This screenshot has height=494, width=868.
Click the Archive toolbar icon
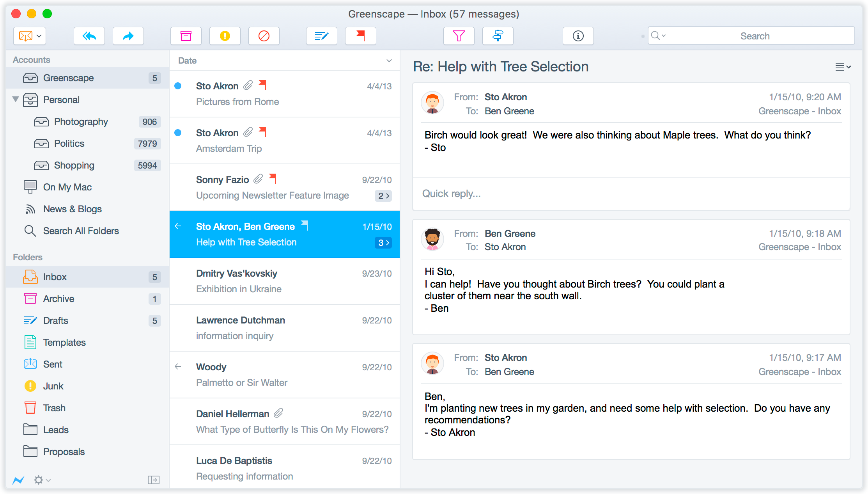[x=186, y=36]
